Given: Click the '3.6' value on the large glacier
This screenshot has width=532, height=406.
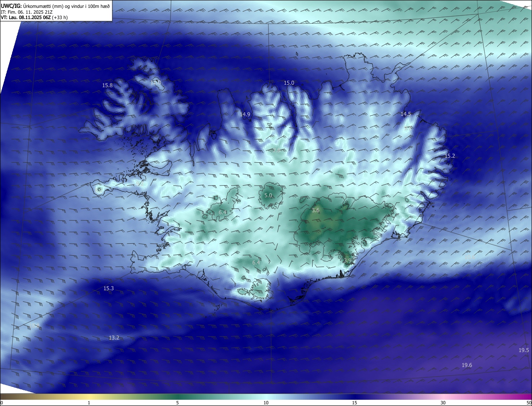Looking at the screenshot, I should (315, 210).
